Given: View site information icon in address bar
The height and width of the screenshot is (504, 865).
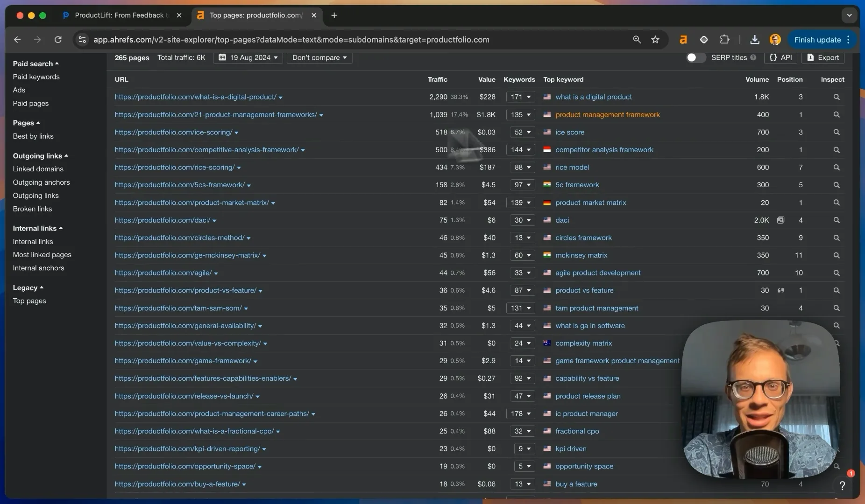Looking at the screenshot, I should pyautogui.click(x=82, y=40).
